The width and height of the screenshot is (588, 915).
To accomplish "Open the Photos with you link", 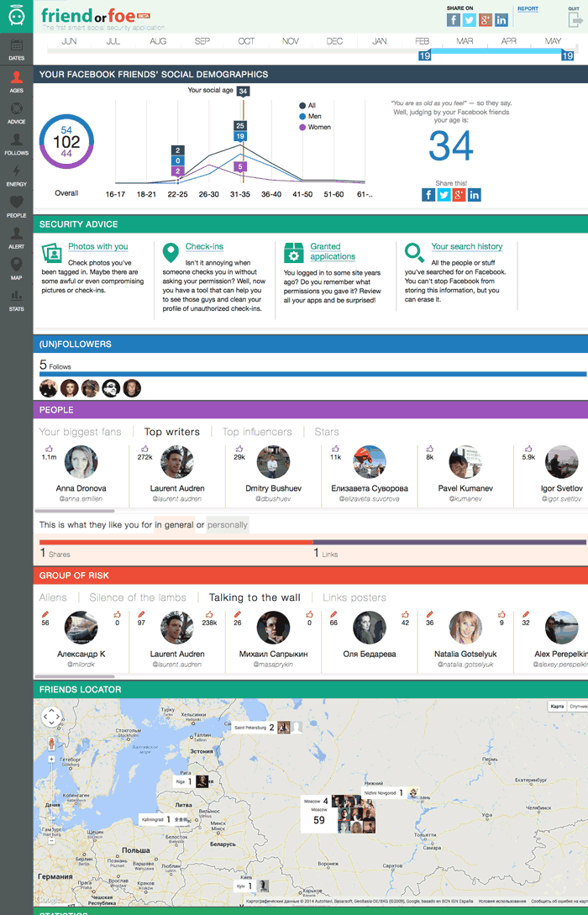I will 97,246.
